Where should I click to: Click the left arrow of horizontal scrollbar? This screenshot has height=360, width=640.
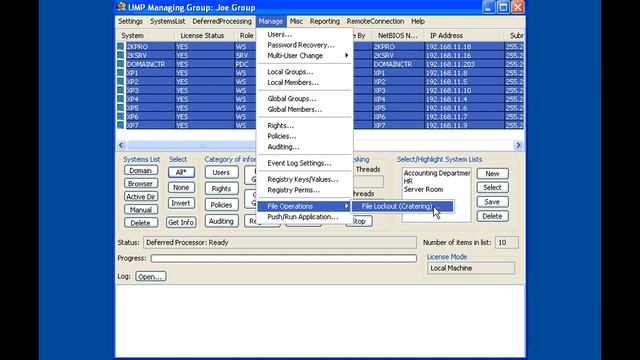coord(121,145)
